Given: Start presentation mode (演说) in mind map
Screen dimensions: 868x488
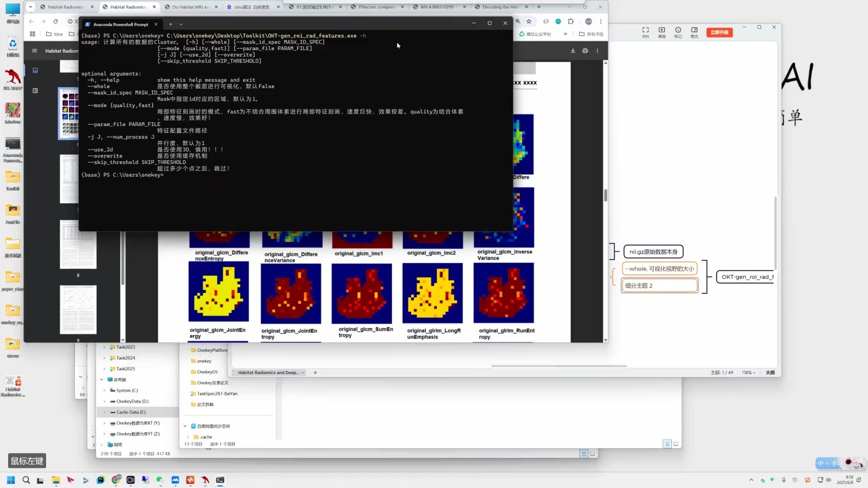Looking at the screenshot, I should pos(662,32).
